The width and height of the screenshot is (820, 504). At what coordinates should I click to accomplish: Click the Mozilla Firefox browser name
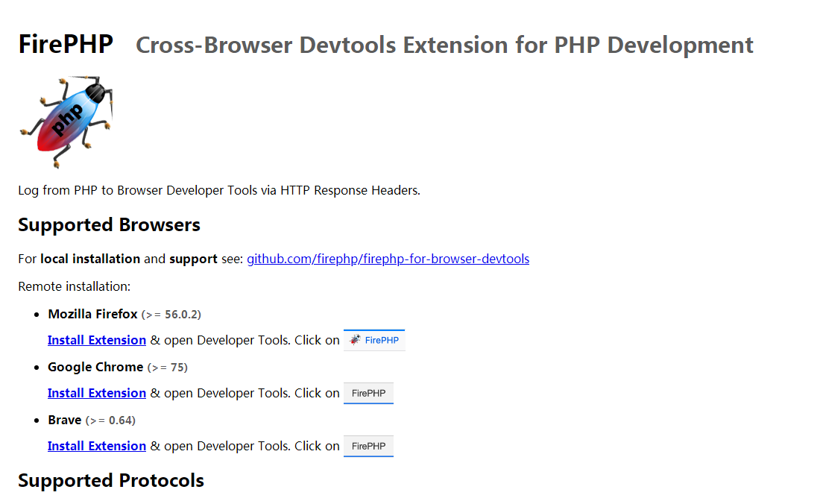(x=92, y=314)
